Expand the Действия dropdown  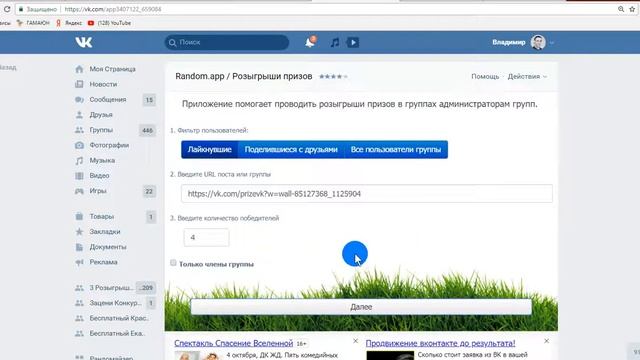(x=527, y=76)
